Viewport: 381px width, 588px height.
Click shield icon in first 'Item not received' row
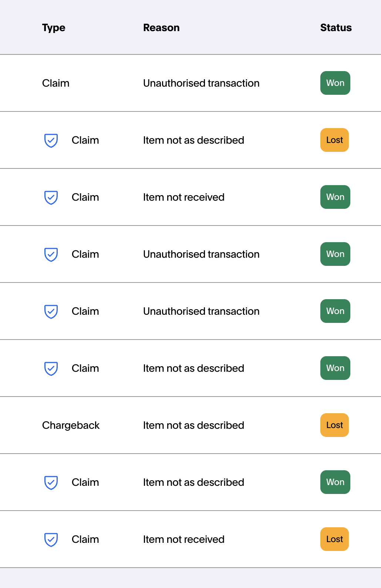point(51,197)
